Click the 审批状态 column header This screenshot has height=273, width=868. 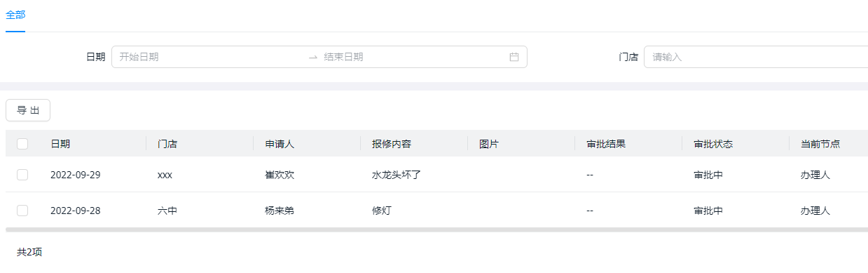pyautogui.click(x=713, y=144)
